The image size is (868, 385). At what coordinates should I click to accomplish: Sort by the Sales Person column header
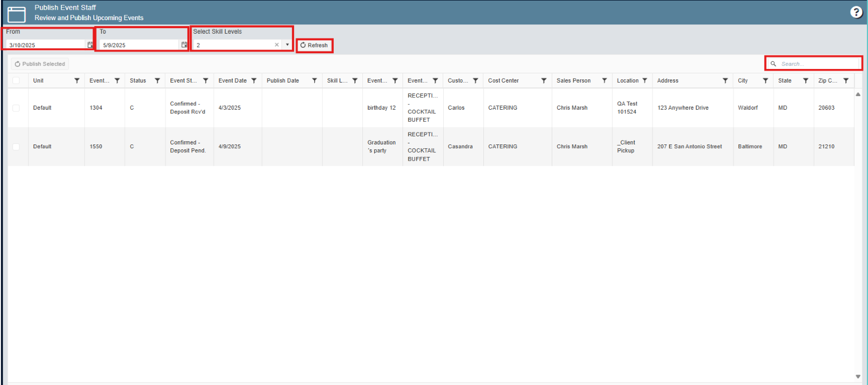(x=573, y=80)
